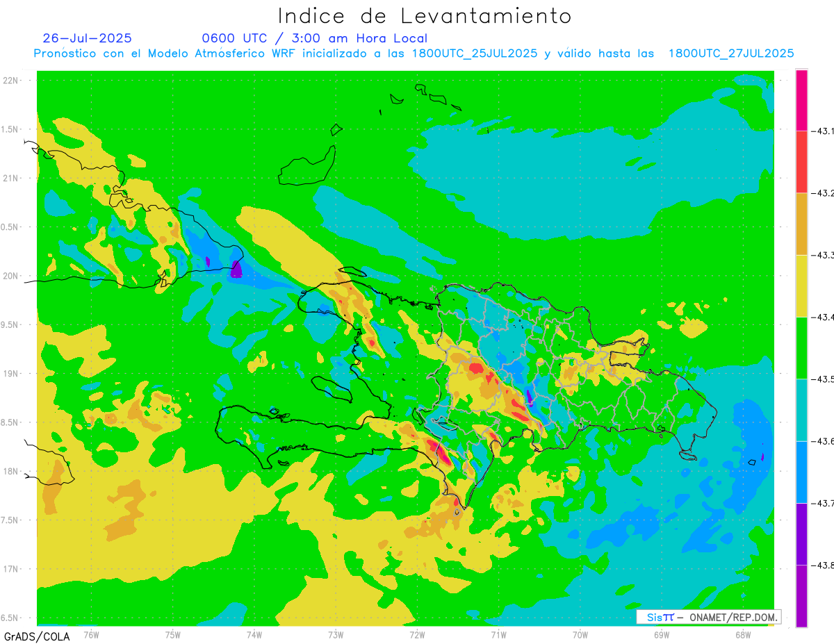Click the '74W' longitude label
The width and height of the screenshot is (834, 644).
point(254,635)
